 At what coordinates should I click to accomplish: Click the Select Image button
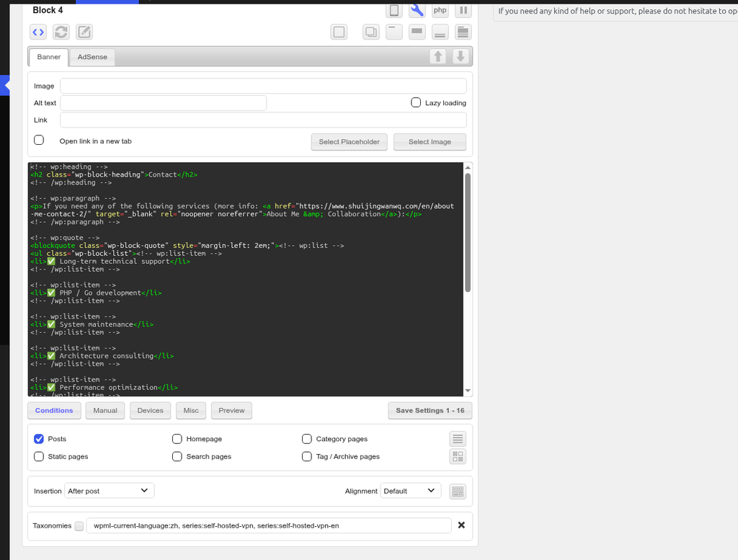430,142
